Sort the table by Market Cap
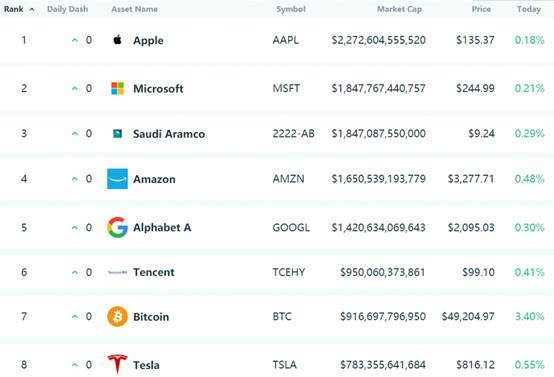The width and height of the screenshot is (554, 377). pyautogui.click(x=399, y=9)
